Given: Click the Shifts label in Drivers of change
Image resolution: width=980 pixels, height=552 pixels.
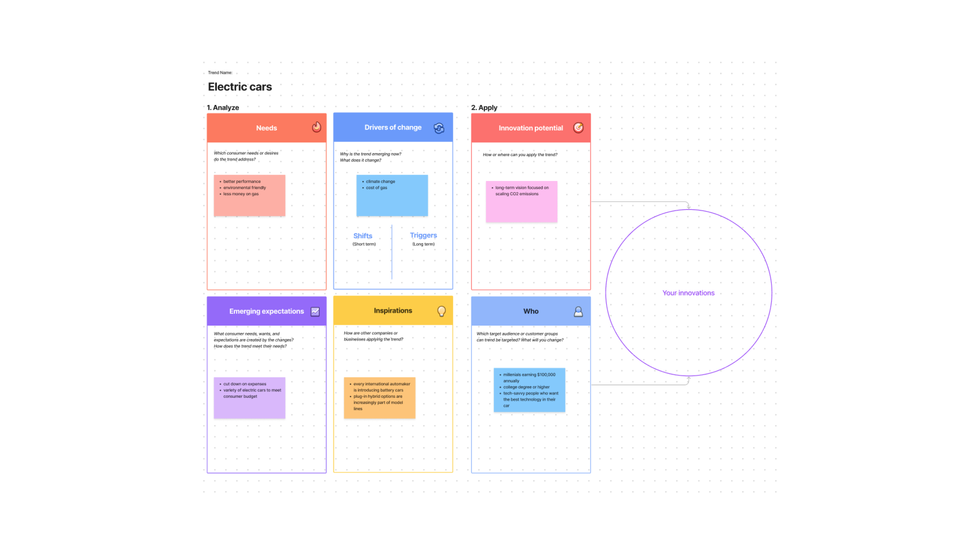Looking at the screenshot, I should click(x=363, y=235).
